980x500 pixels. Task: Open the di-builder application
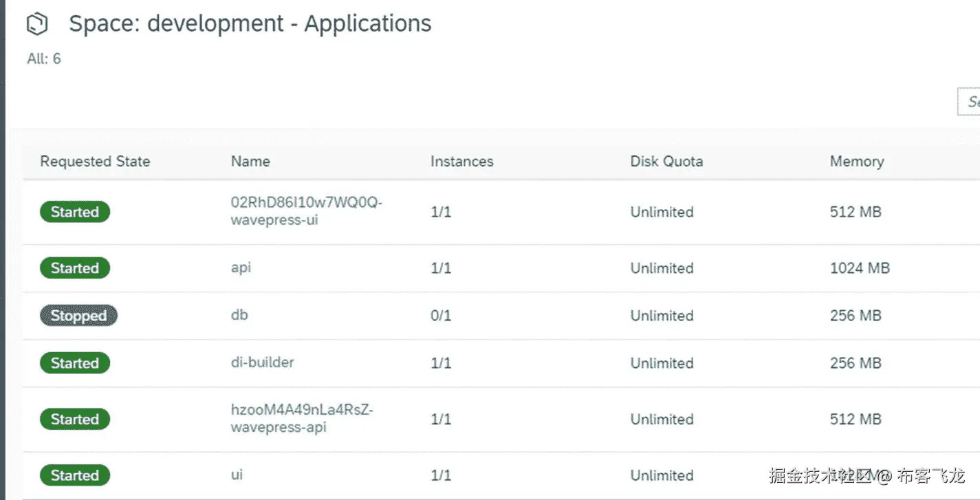pos(262,362)
